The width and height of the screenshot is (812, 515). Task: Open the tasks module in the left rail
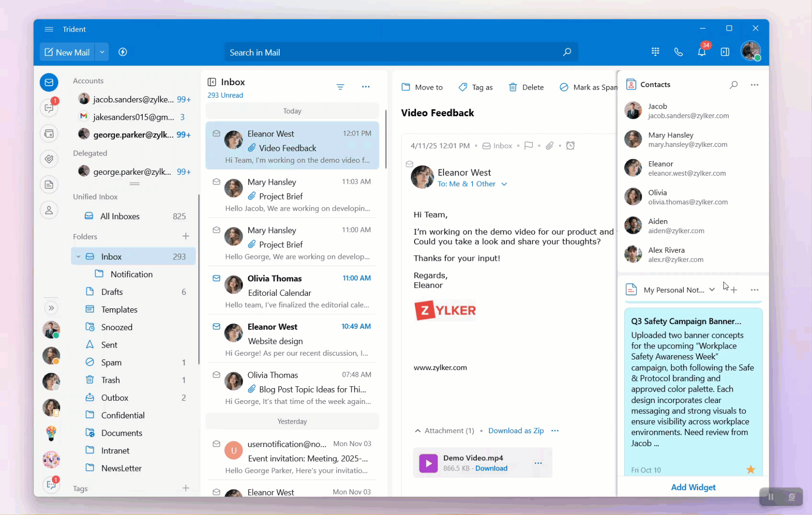click(49, 159)
